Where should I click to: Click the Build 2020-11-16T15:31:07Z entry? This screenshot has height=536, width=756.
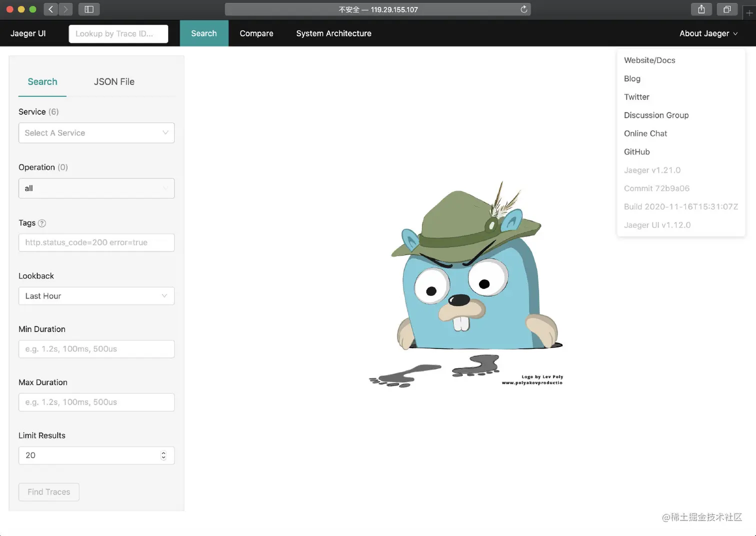(681, 206)
